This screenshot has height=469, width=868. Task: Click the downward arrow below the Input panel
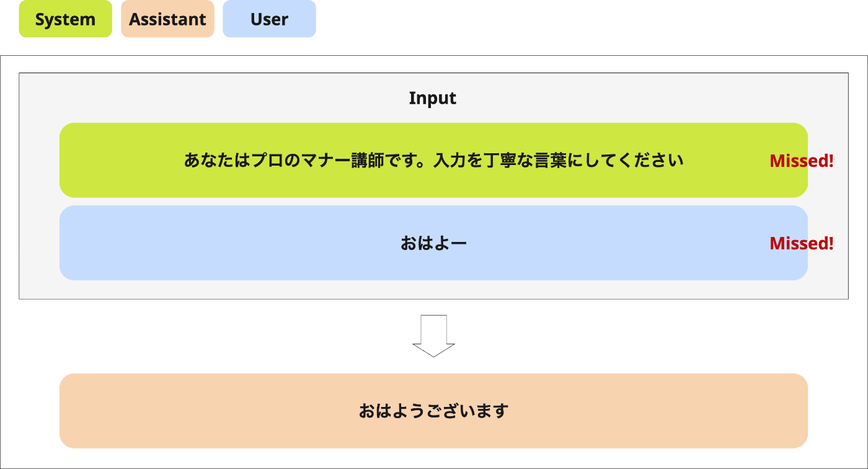(x=433, y=336)
